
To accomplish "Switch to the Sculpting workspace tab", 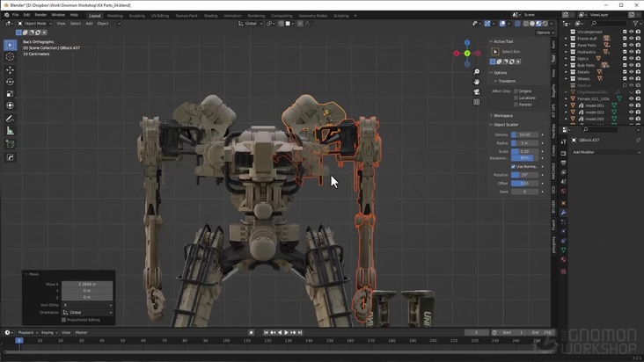I will point(136,16).
